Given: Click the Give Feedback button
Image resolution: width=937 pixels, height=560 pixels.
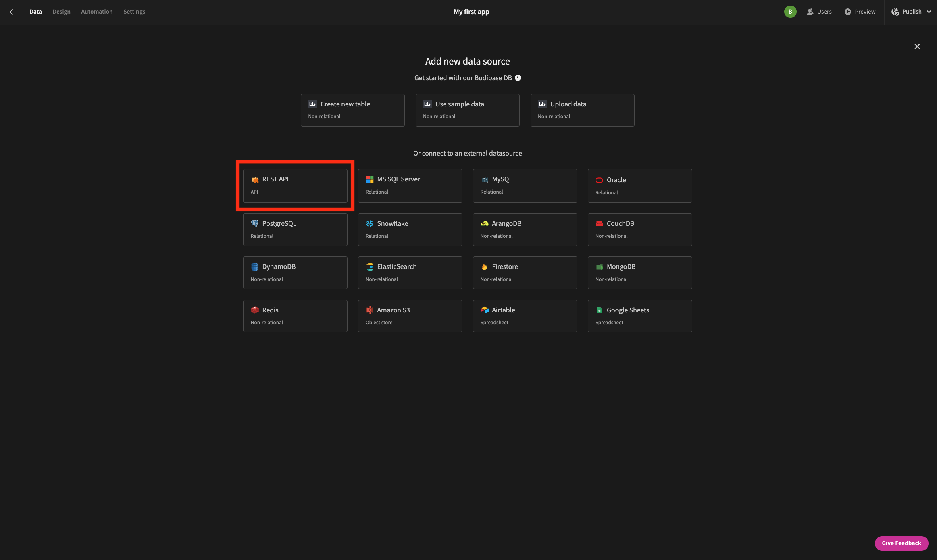Looking at the screenshot, I should click(x=901, y=543).
